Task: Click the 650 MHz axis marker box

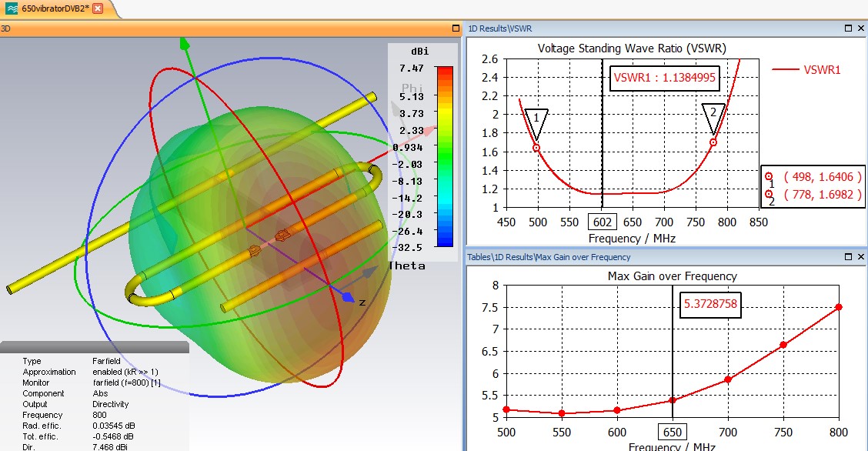Action: pos(673,432)
